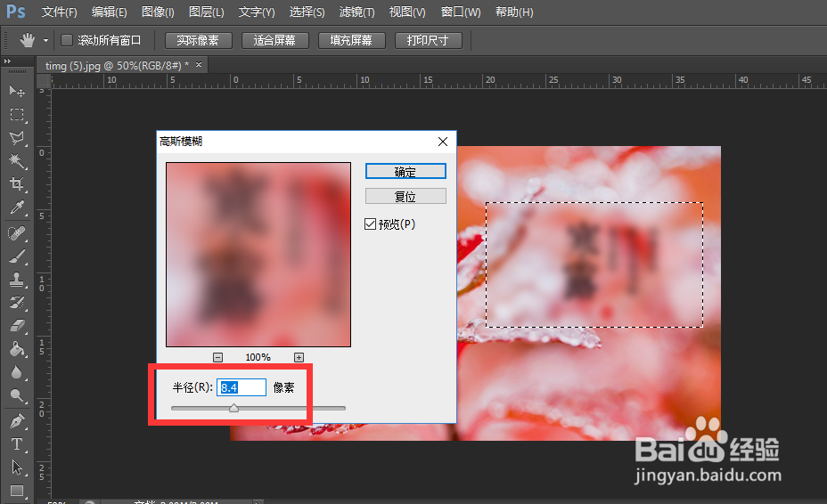Open the 滤镜(T) menu
The width and height of the screenshot is (827, 504).
(357, 12)
